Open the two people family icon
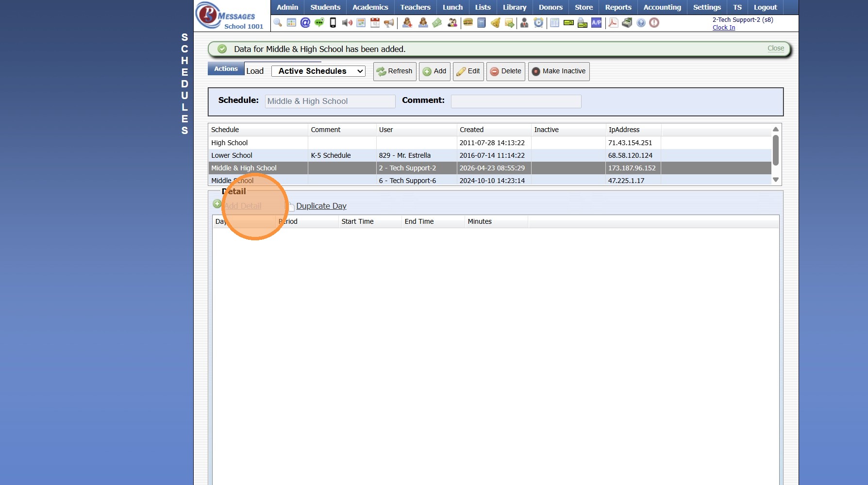Image resolution: width=868 pixels, height=485 pixels. (x=452, y=23)
